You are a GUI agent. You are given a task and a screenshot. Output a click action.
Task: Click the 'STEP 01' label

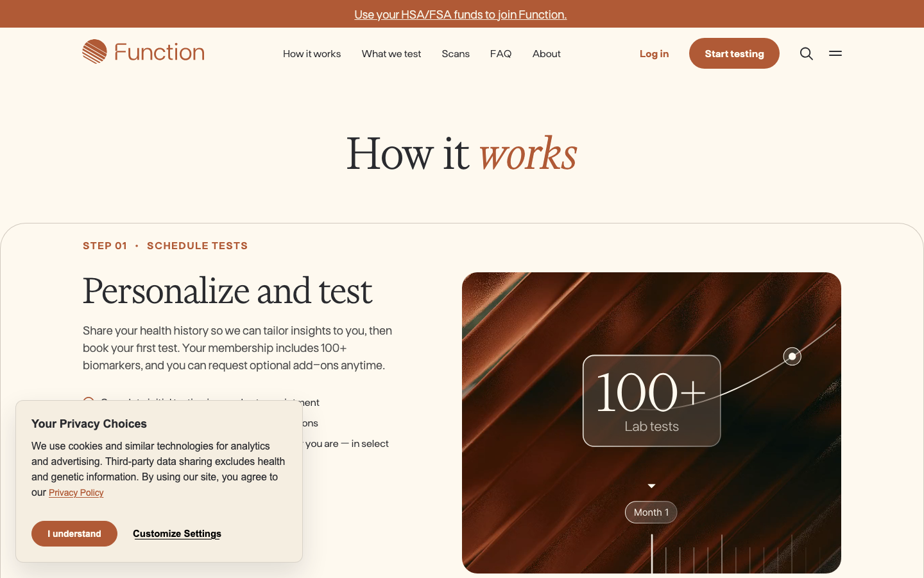click(x=105, y=246)
